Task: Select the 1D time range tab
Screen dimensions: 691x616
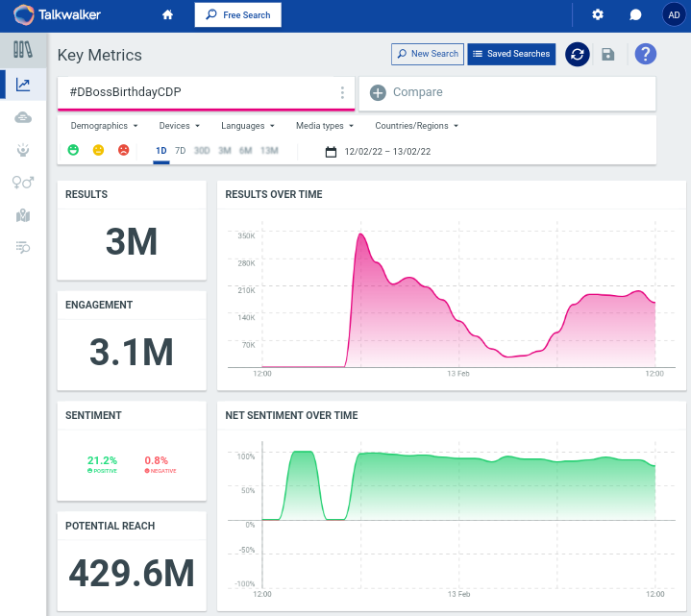Action: point(161,151)
